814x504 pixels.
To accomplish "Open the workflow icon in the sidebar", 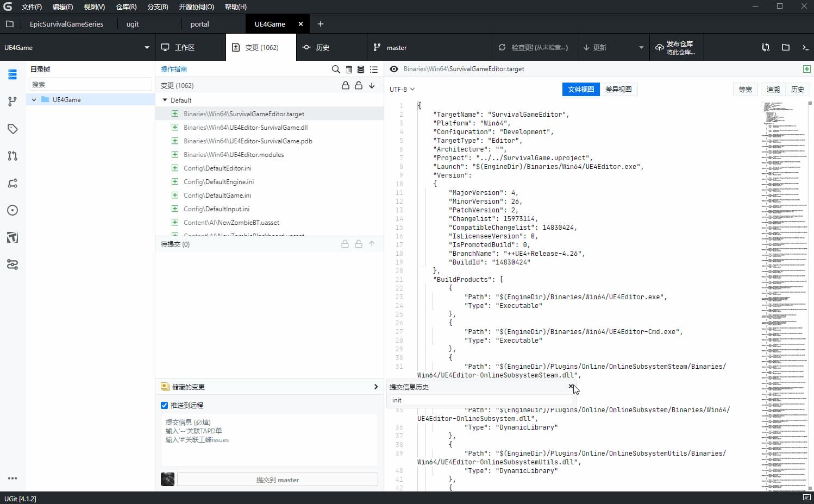I will [12, 264].
